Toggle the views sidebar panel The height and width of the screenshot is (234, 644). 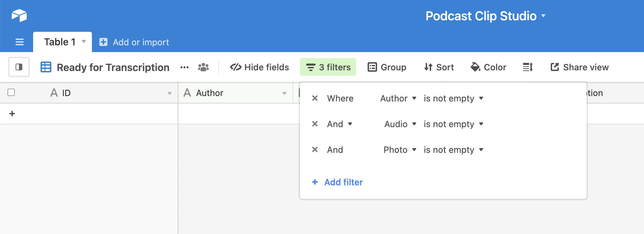pyautogui.click(x=19, y=67)
